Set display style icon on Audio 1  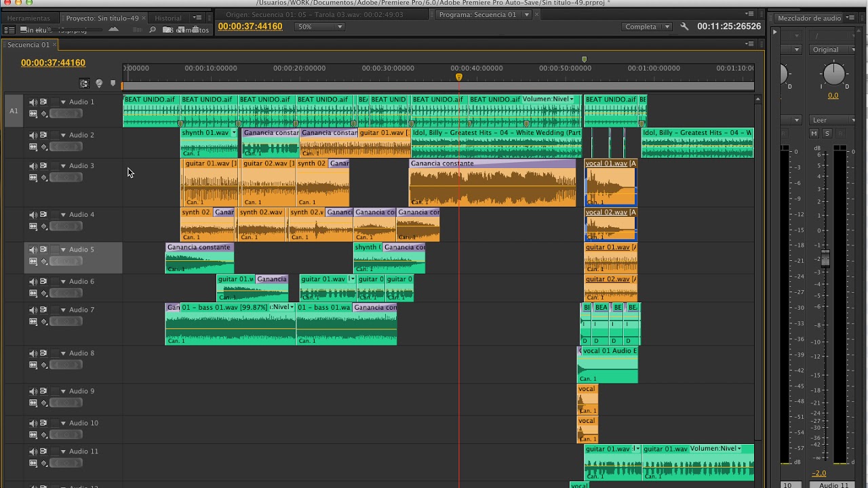33,114
